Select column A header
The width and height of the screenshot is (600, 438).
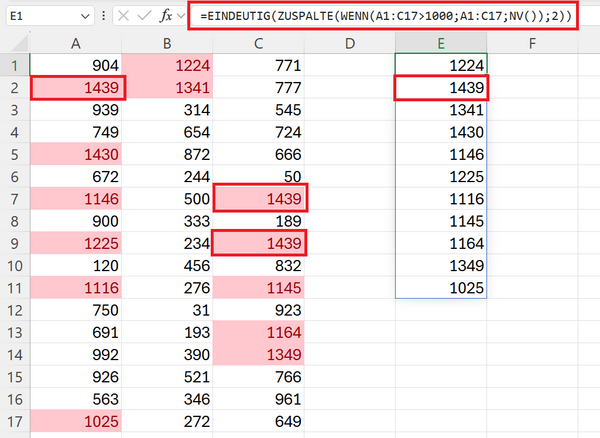point(77,43)
